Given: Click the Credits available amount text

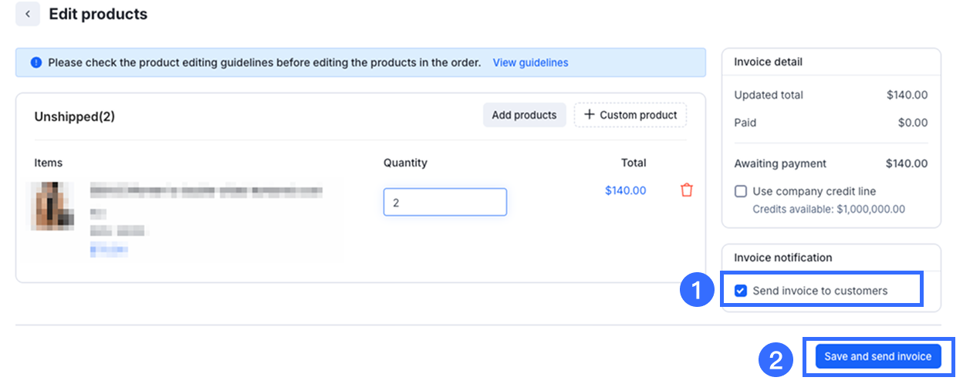Looking at the screenshot, I should [x=829, y=209].
